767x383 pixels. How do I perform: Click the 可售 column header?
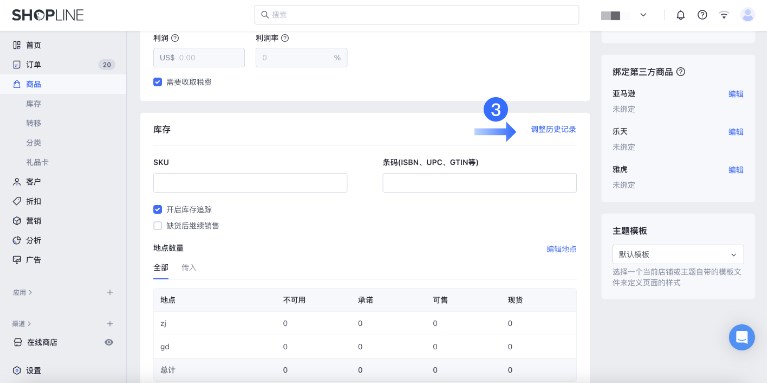tap(441, 300)
